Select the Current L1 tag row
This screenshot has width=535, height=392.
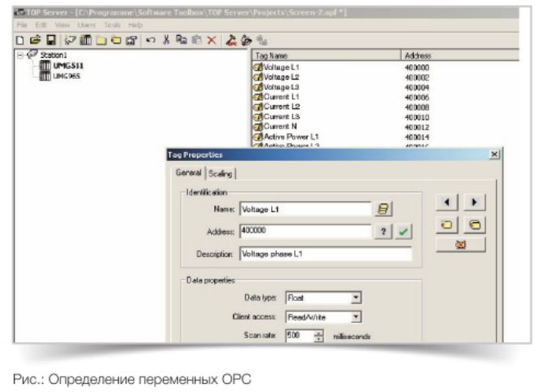point(282,97)
